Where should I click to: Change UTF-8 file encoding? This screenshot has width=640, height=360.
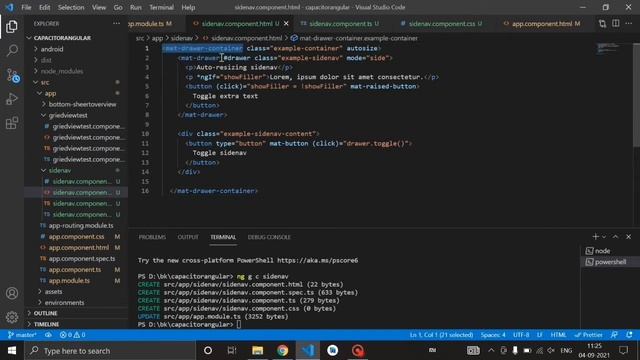pyautogui.click(x=521, y=335)
